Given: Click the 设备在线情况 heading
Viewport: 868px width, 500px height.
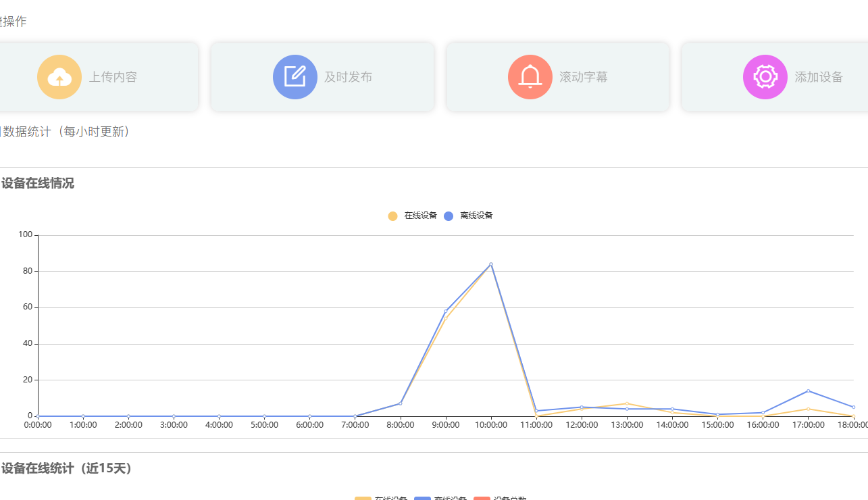Looking at the screenshot, I should [x=38, y=183].
